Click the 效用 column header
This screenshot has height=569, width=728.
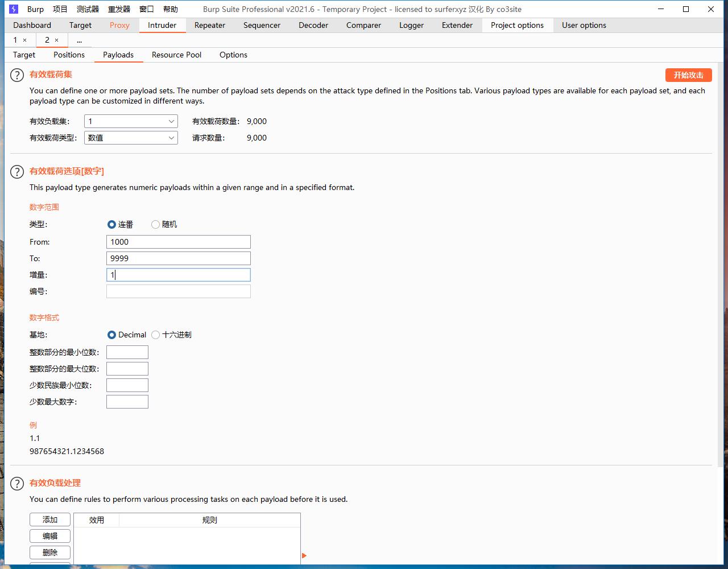pyautogui.click(x=97, y=520)
